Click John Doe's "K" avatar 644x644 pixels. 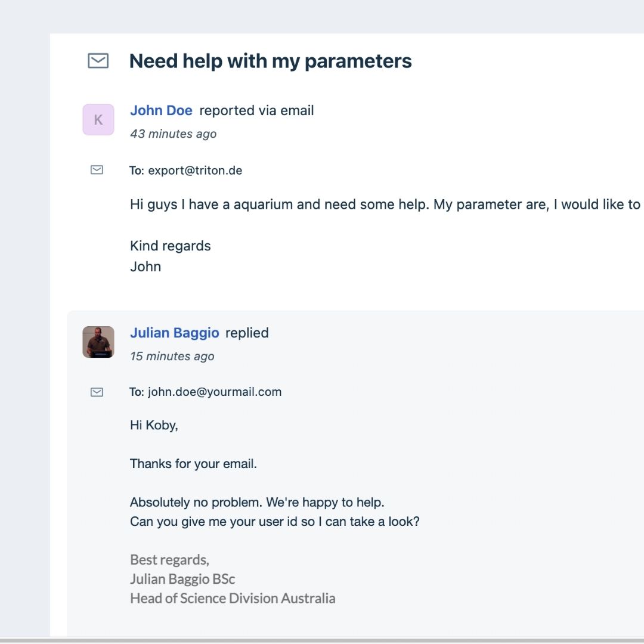(x=98, y=119)
